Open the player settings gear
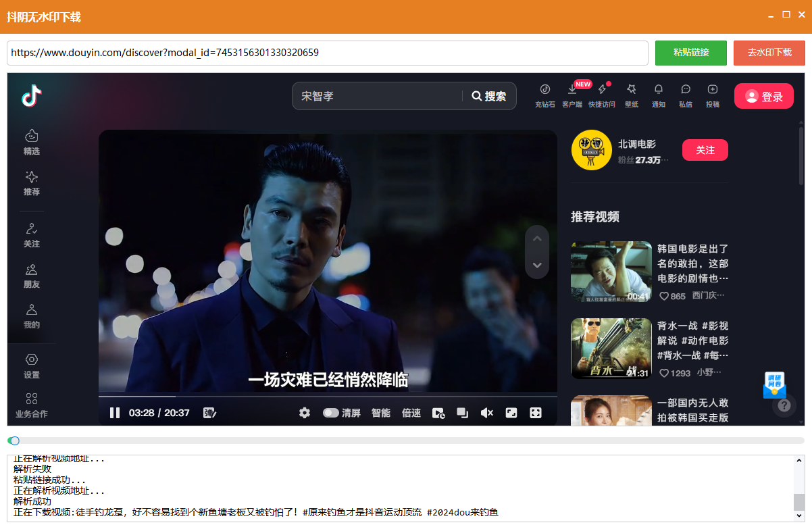Viewport: 812px width, 529px height. click(305, 413)
